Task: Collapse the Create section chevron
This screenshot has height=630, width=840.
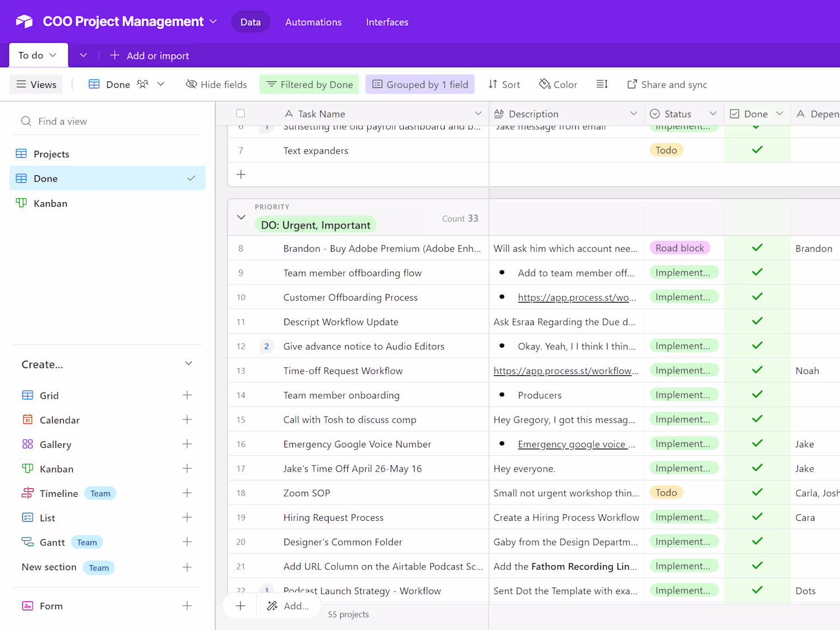Action: point(189,363)
